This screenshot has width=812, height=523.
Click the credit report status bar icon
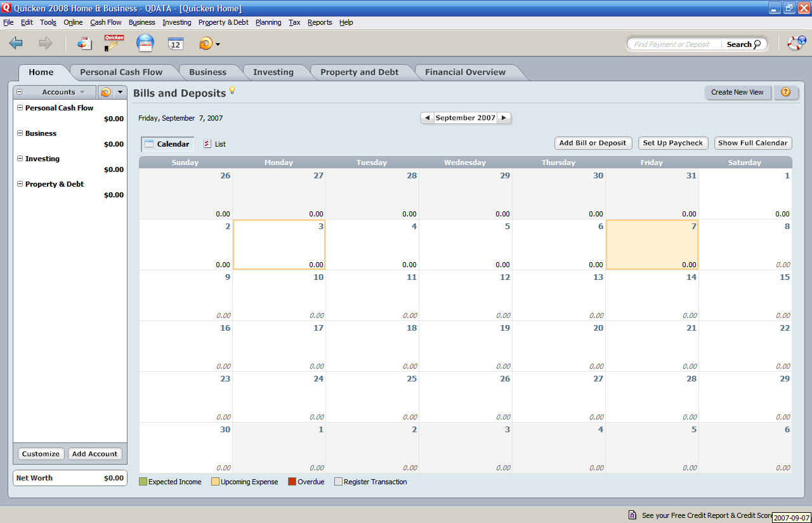(x=632, y=515)
